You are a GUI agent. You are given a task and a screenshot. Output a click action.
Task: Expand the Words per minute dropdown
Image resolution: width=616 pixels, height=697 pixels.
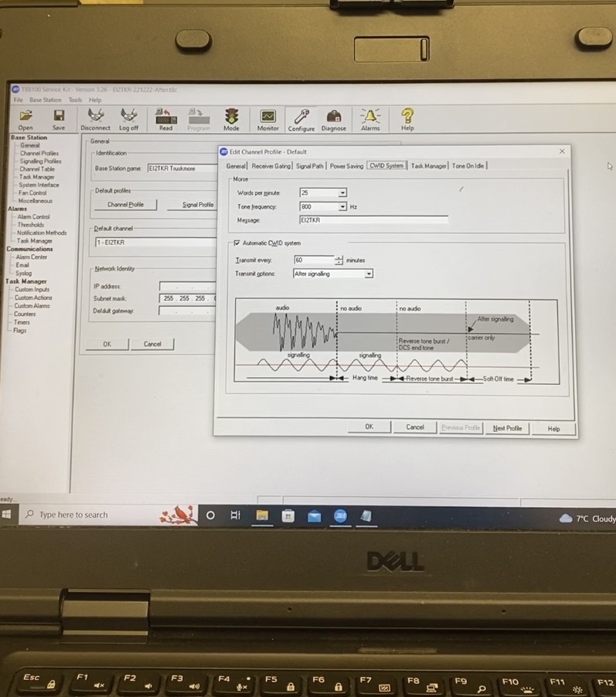(x=342, y=193)
